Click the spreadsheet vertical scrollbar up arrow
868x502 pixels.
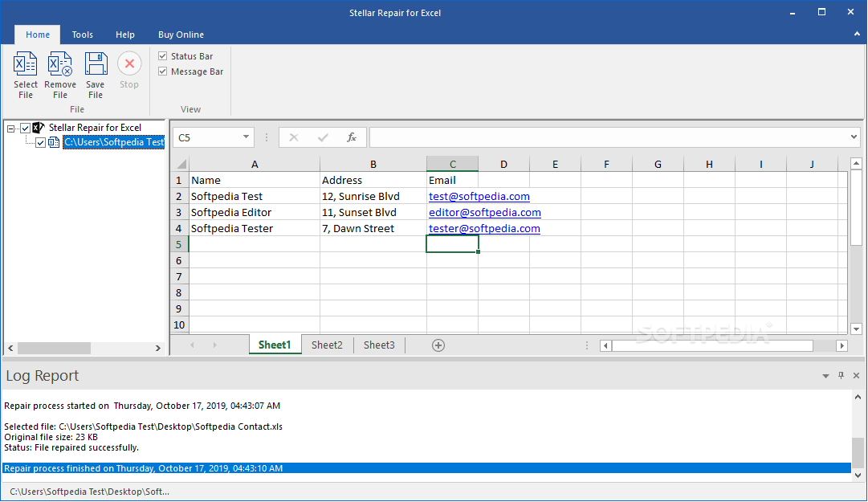(857, 164)
